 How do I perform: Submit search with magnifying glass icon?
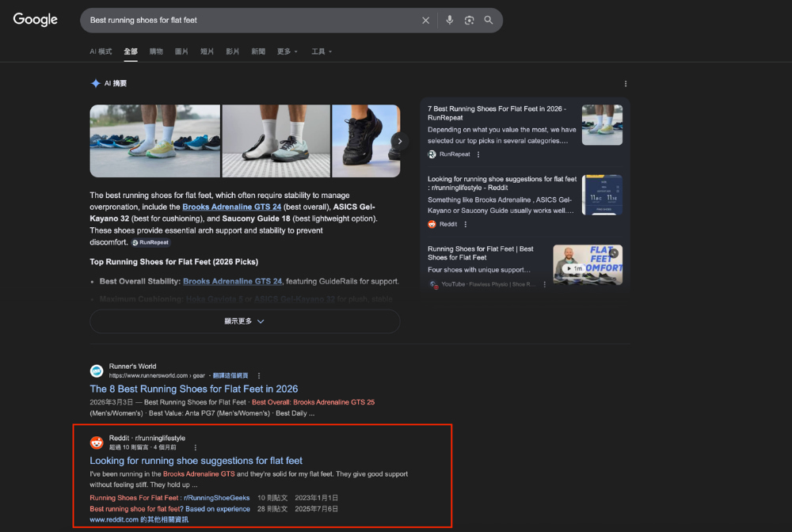click(x=489, y=21)
